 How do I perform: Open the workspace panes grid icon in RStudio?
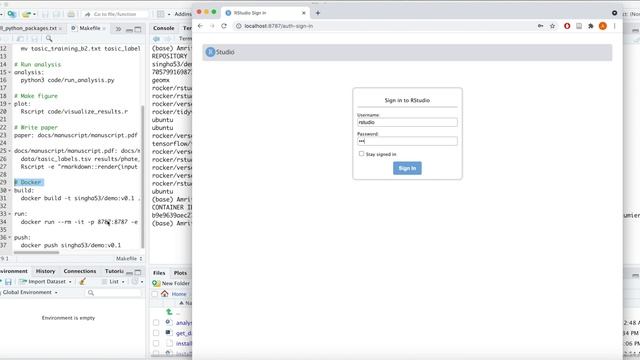[161, 14]
